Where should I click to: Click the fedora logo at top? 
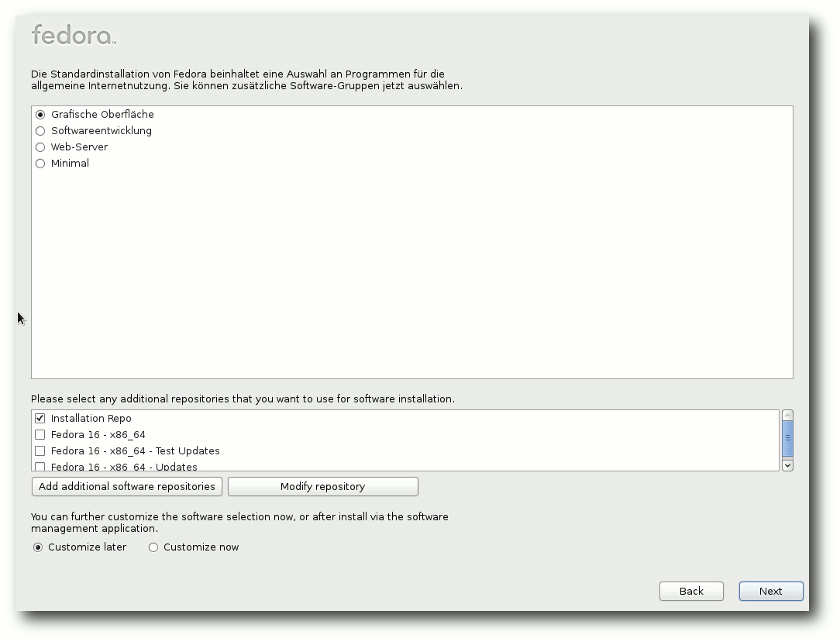[x=74, y=35]
